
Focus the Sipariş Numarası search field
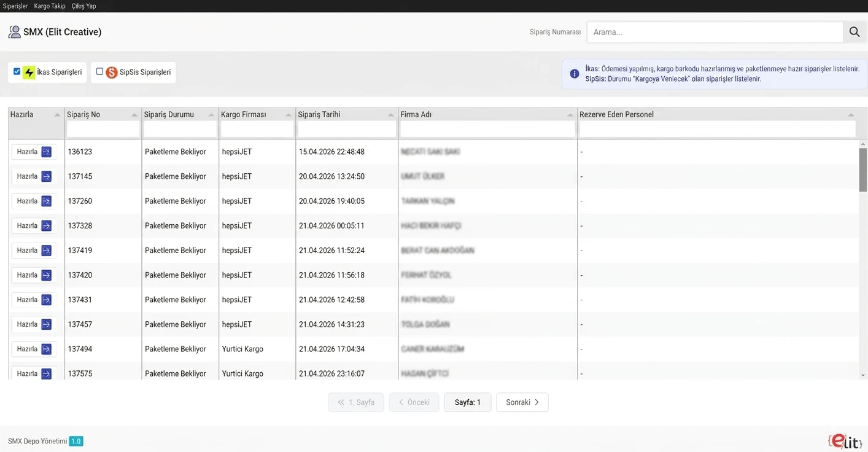coord(715,32)
